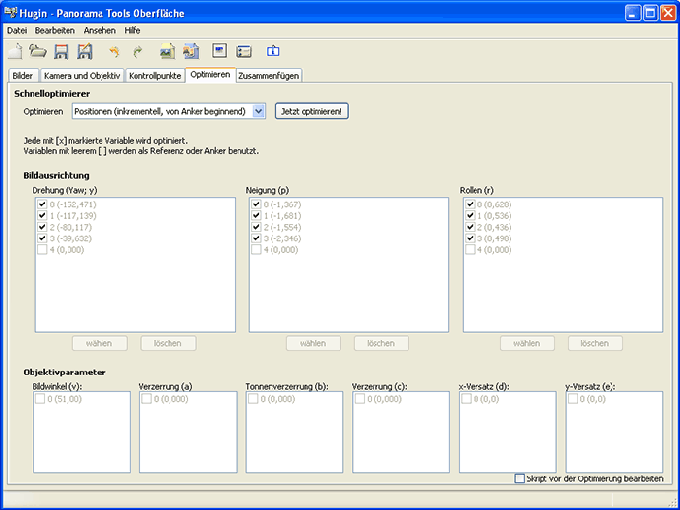Toggle Neigung checkbox for image 2 (-1,554)
The width and height of the screenshot is (680, 510).
256,227
